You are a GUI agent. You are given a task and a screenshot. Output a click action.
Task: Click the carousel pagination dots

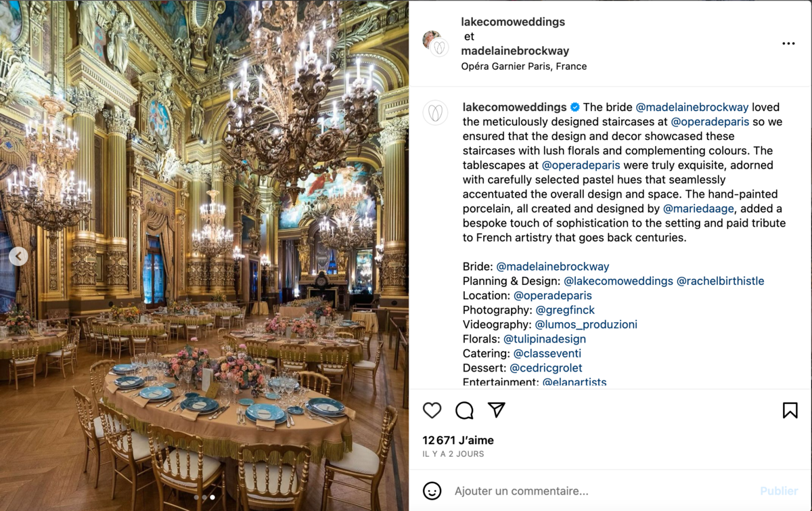point(204,497)
